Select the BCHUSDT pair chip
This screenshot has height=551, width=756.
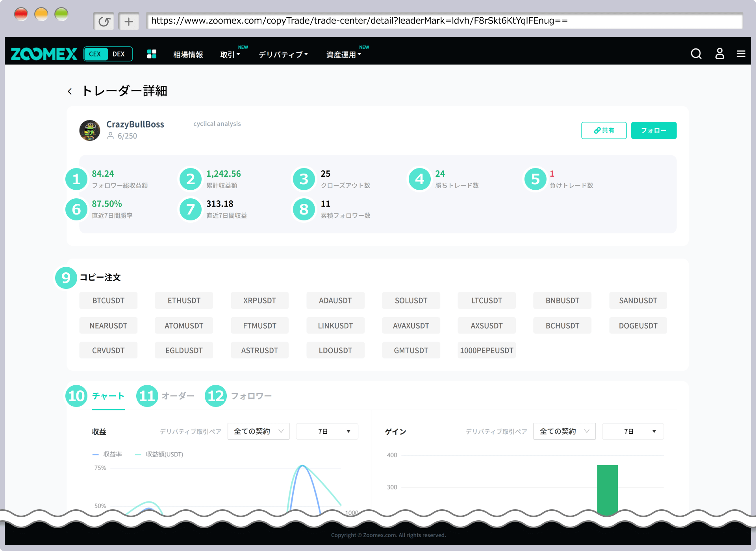point(562,326)
